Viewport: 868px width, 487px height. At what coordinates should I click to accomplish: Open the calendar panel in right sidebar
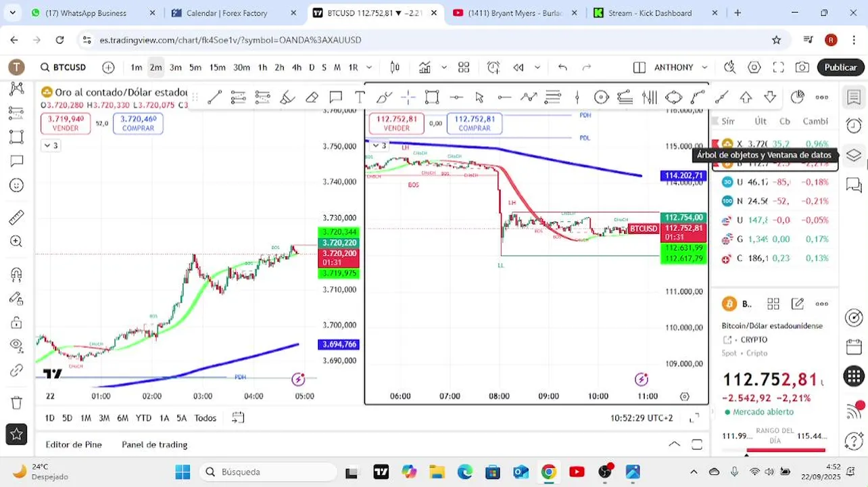854,347
